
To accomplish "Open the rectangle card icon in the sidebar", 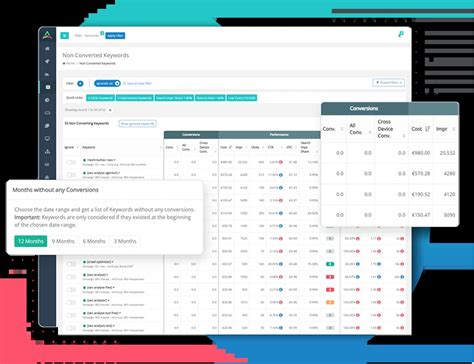I will (x=47, y=113).
